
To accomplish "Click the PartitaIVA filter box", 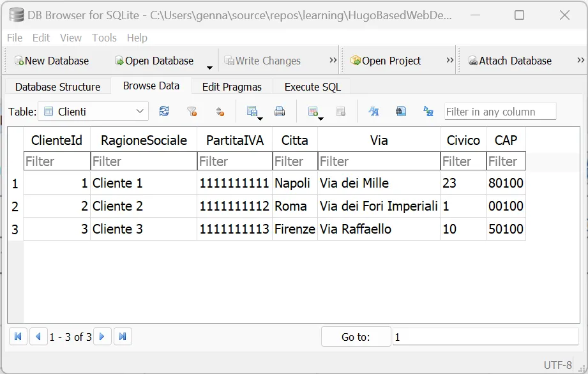I will (x=235, y=161).
